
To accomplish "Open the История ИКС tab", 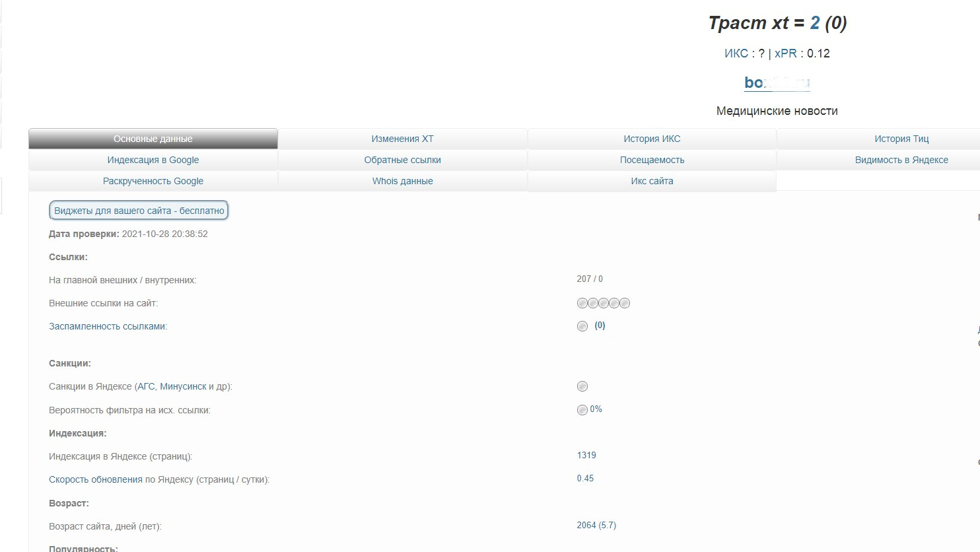I will click(652, 139).
